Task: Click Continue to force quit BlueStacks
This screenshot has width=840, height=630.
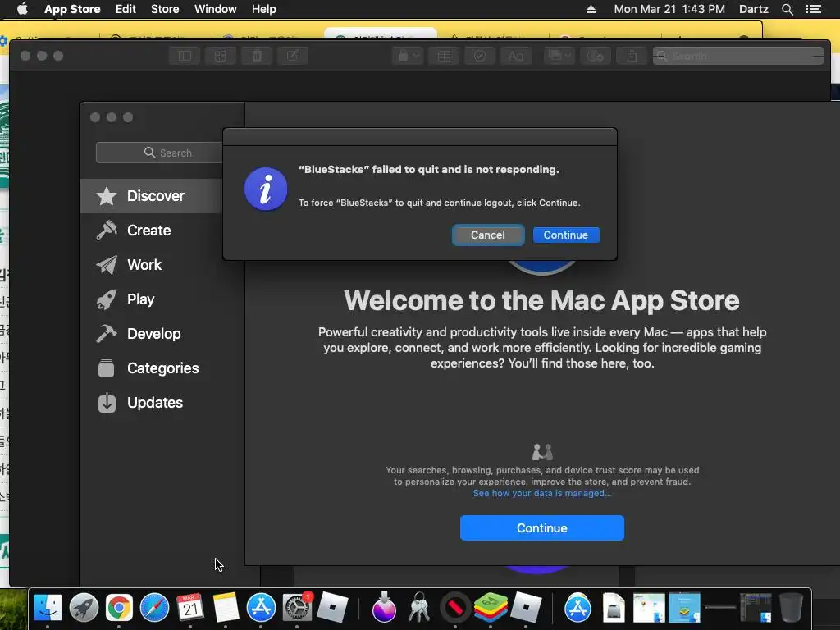Action: coord(566,235)
